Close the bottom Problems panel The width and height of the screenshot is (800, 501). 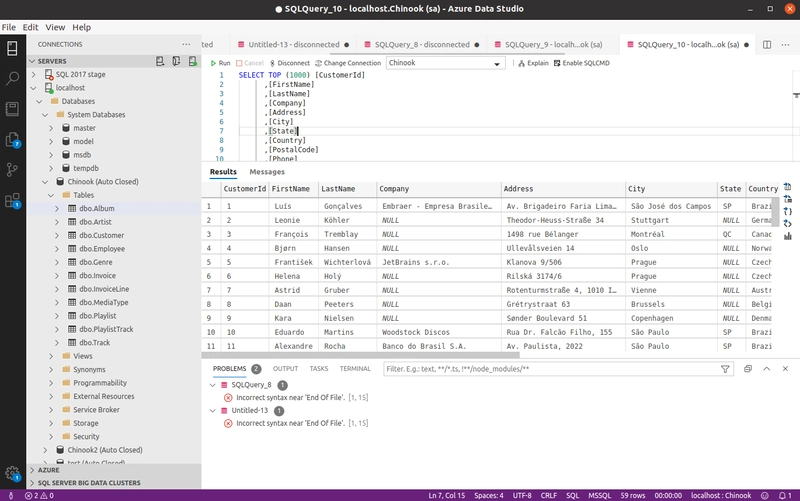[x=785, y=368]
